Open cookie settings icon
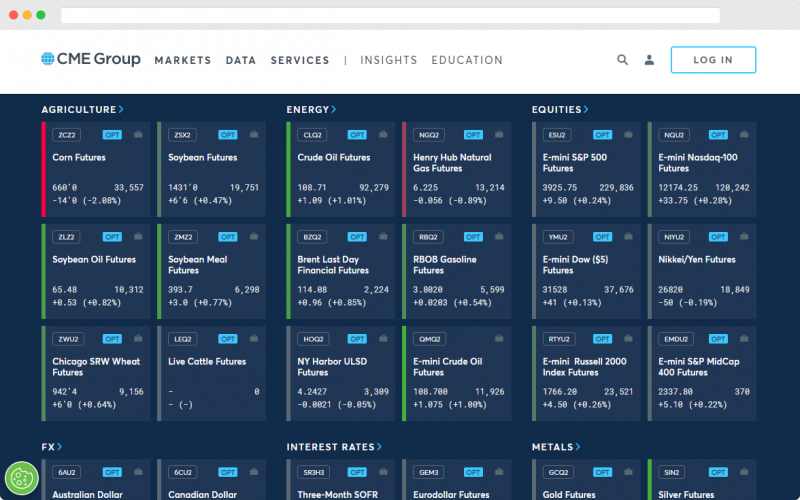 coord(21,479)
